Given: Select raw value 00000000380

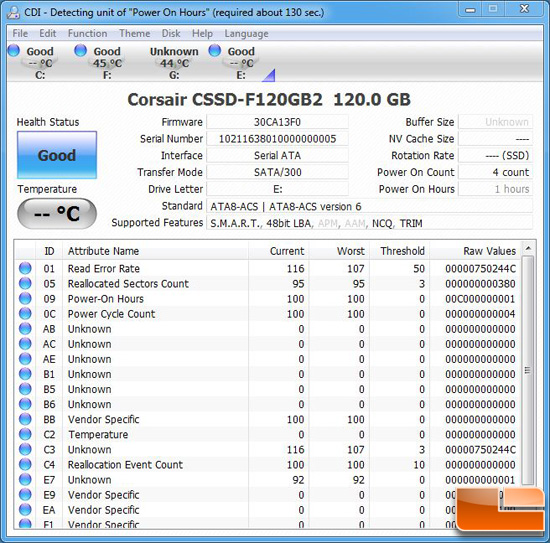Looking at the screenshot, I should 480,283.
